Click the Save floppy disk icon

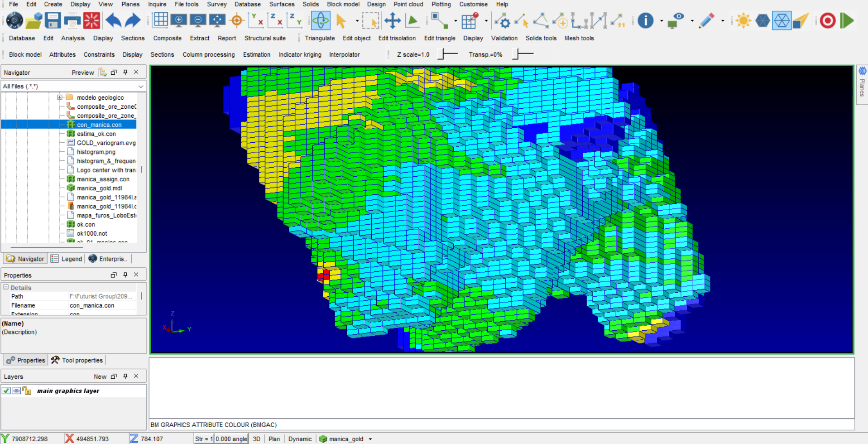[53, 21]
